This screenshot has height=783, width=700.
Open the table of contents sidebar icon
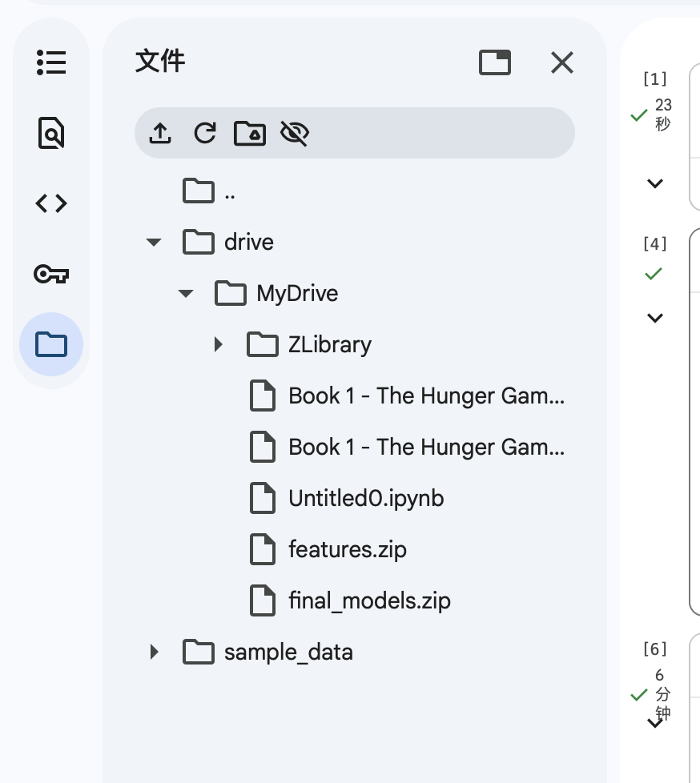(51, 62)
